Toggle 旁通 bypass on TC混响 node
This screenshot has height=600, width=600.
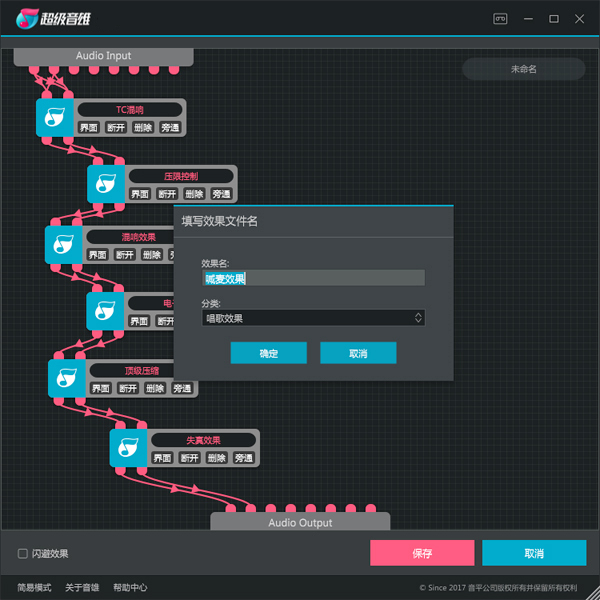click(x=170, y=128)
